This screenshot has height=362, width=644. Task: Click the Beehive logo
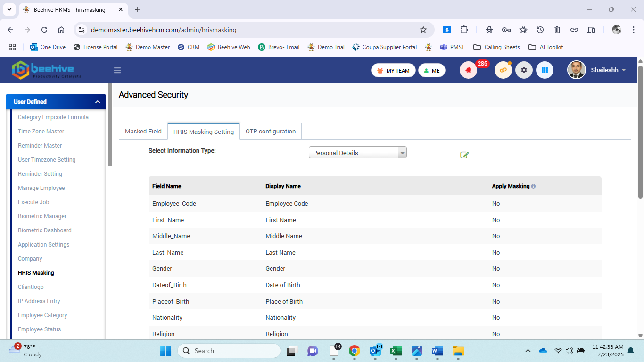click(x=47, y=70)
